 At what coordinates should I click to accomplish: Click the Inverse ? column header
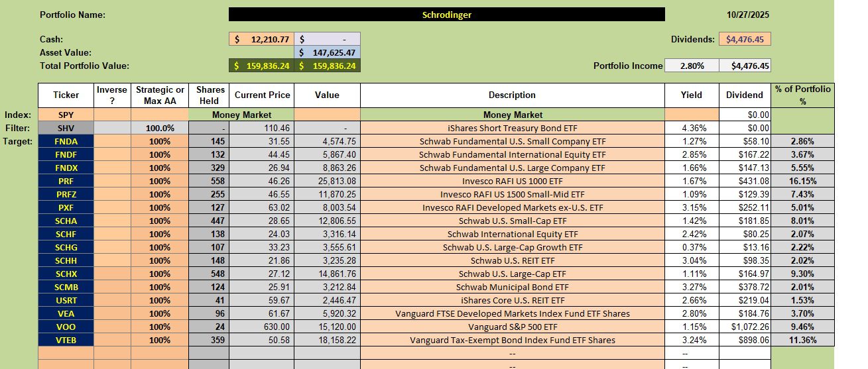pyautogui.click(x=112, y=95)
